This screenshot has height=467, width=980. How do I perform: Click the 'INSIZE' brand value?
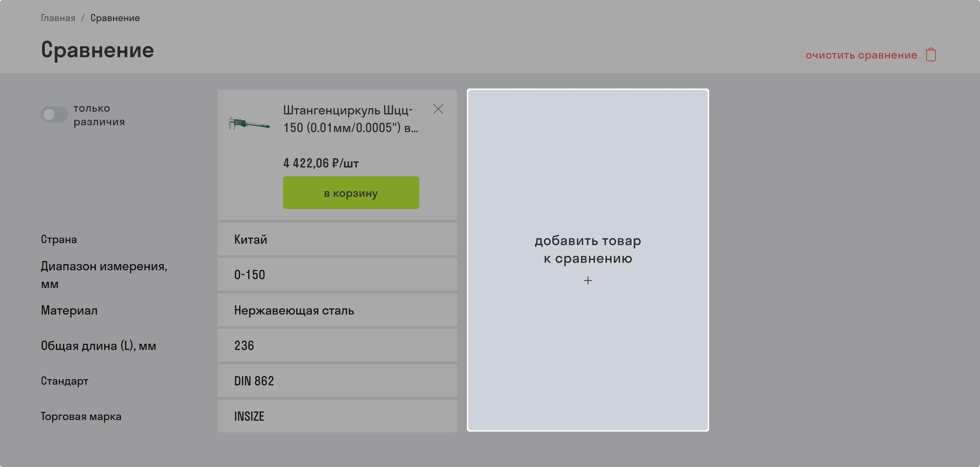click(337, 416)
